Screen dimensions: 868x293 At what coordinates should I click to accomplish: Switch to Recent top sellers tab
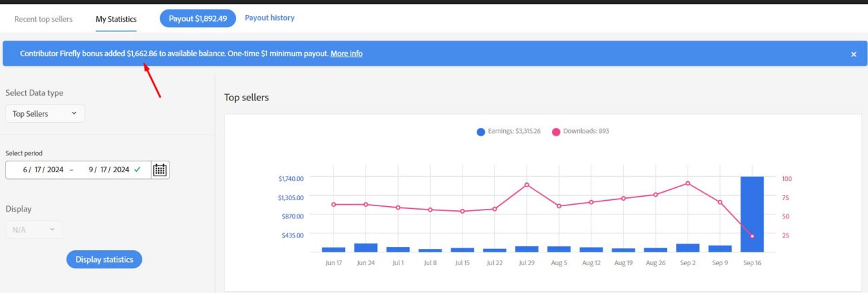click(x=43, y=19)
